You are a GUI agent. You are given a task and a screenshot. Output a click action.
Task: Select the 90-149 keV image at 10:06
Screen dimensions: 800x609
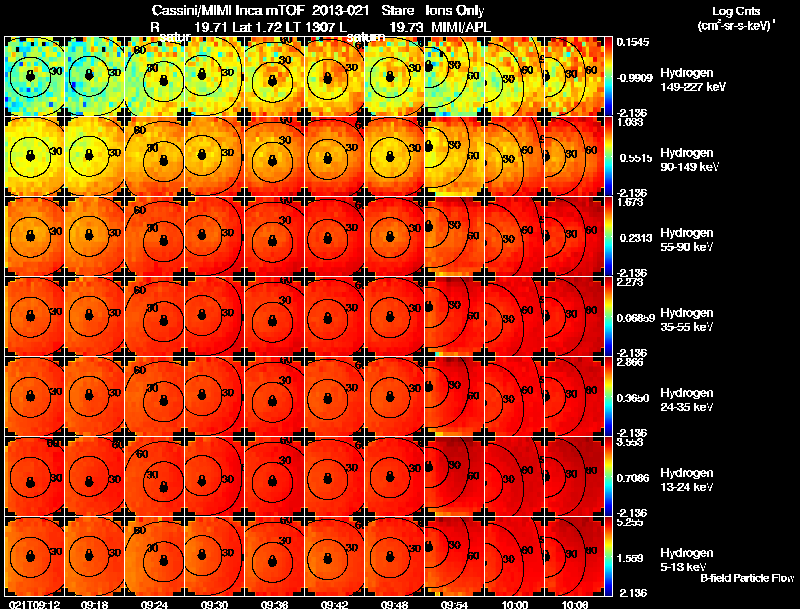(x=574, y=157)
